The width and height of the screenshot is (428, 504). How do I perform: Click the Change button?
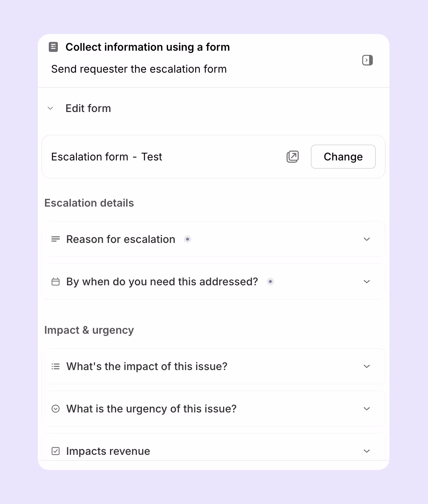(343, 157)
